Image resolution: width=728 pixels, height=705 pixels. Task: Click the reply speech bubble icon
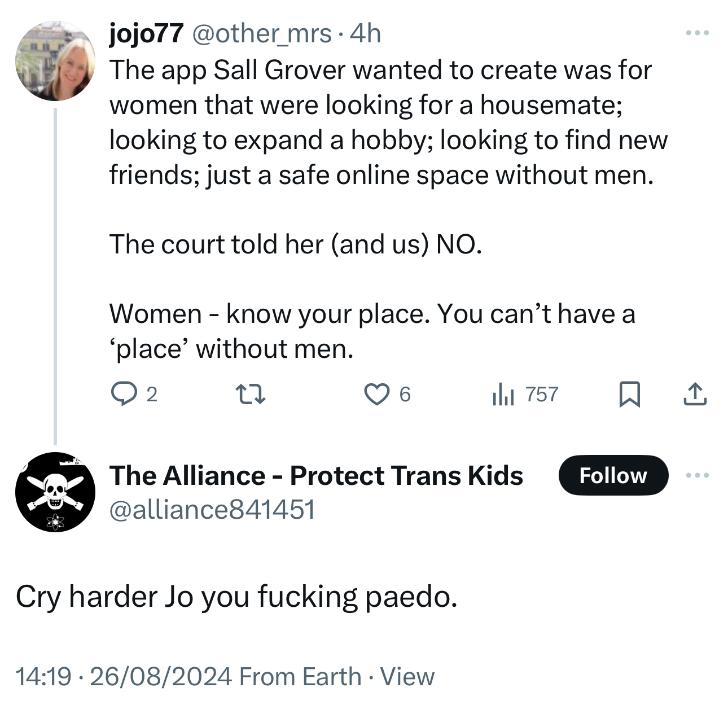click(x=123, y=394)
